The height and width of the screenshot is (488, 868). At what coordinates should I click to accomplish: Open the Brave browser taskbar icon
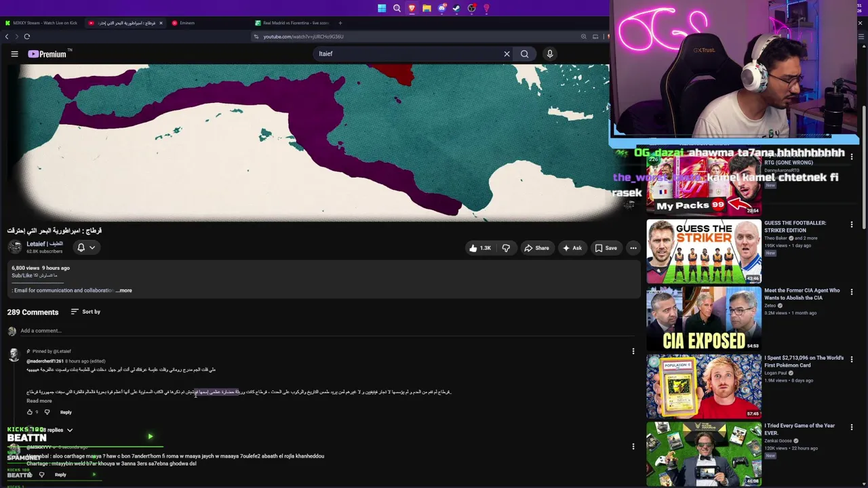tap(412, 8)
